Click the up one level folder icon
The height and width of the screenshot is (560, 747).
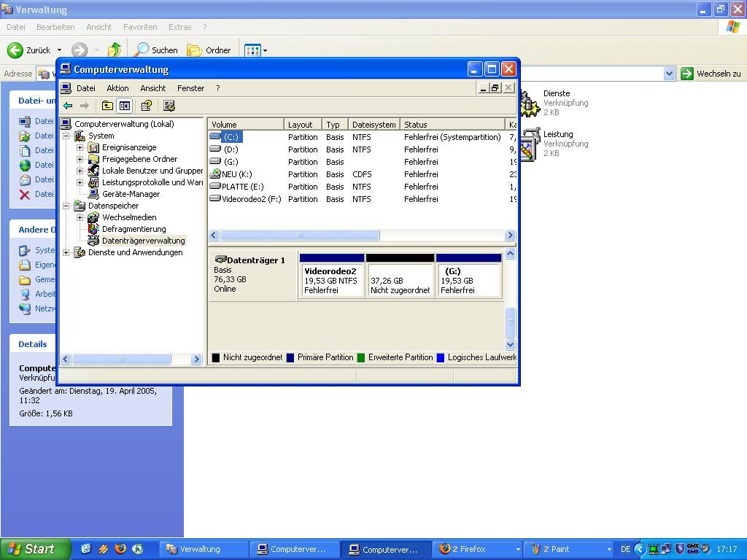point(108,106)
